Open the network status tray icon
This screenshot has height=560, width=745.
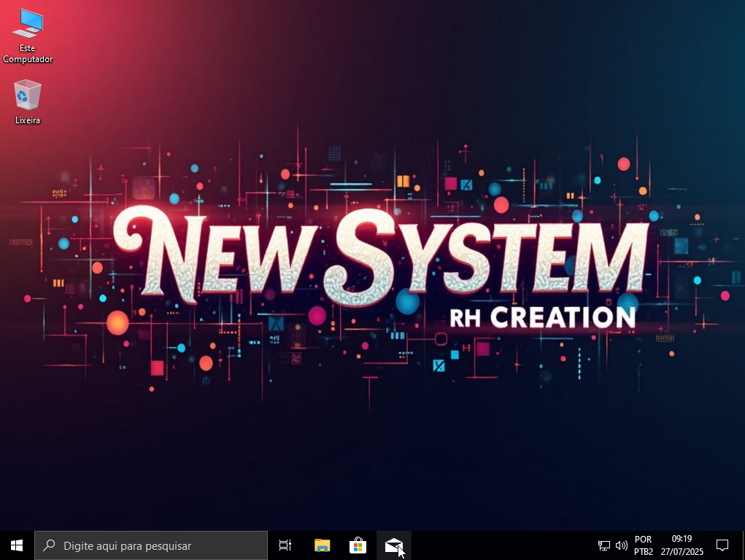click(x=604, y=545)
